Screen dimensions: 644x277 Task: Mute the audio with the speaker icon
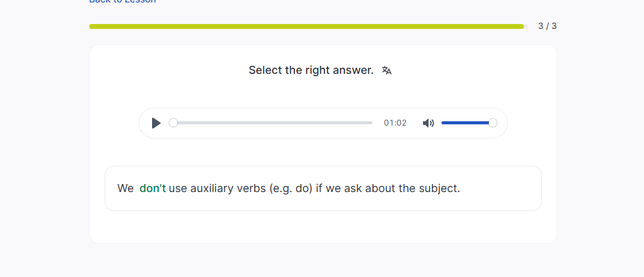click(429, 123)
